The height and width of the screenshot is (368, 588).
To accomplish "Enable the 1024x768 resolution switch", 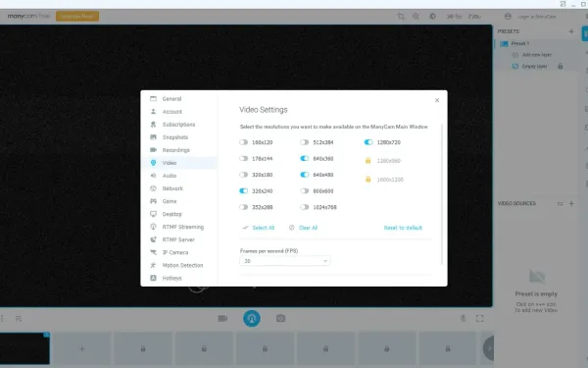I will click(x=305, y=207).
